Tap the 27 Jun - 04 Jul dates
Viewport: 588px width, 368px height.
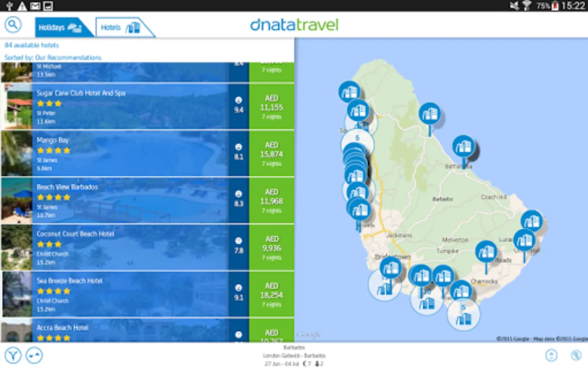point(281,364)
